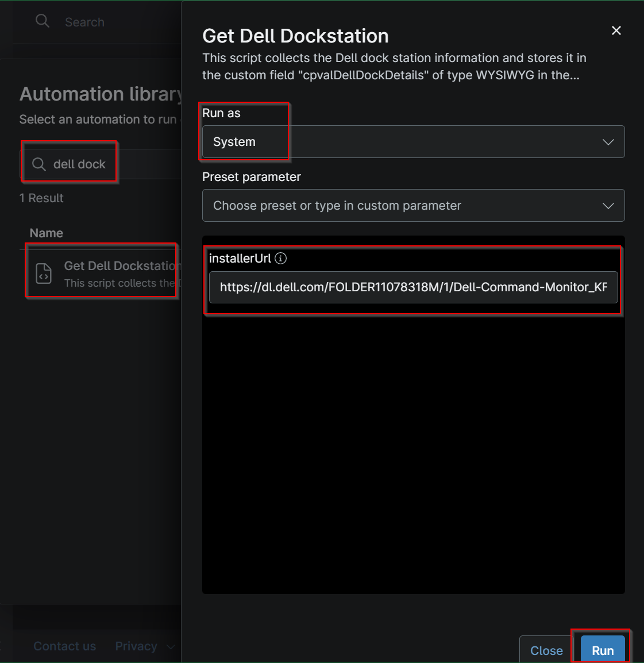Image resolution: width=644 pixels, height=663 pixels.
Task: Click the Run button
Action: 603,650
